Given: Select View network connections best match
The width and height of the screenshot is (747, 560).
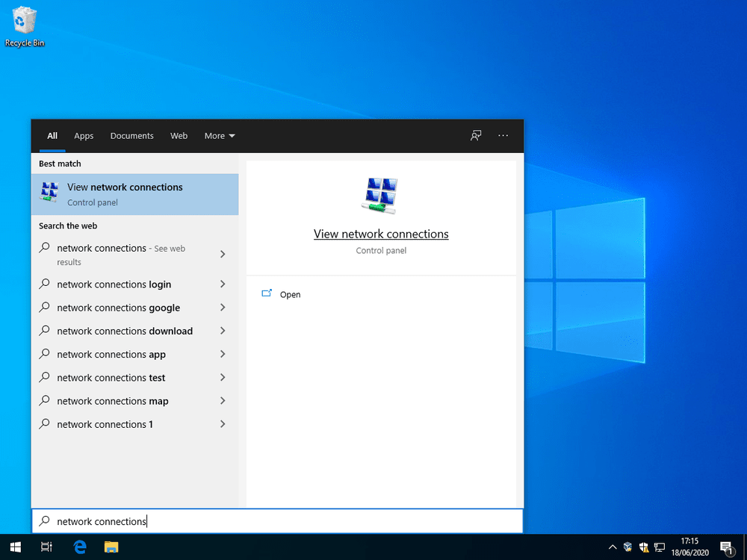Looking at the screenshot, I should tap(134, 194).
